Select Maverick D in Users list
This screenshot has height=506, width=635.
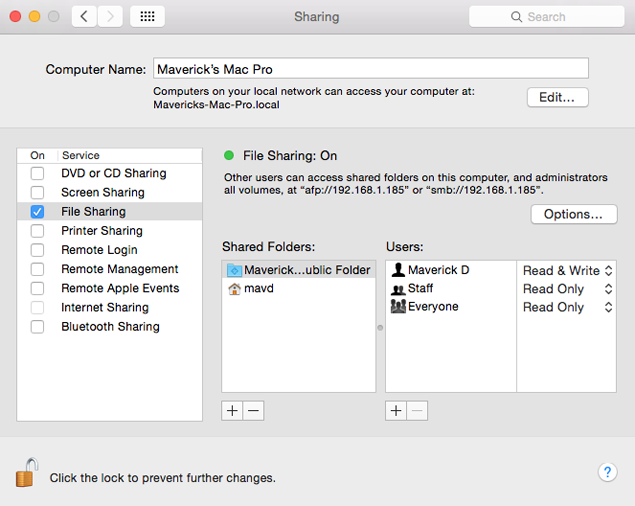click(451, 270)
